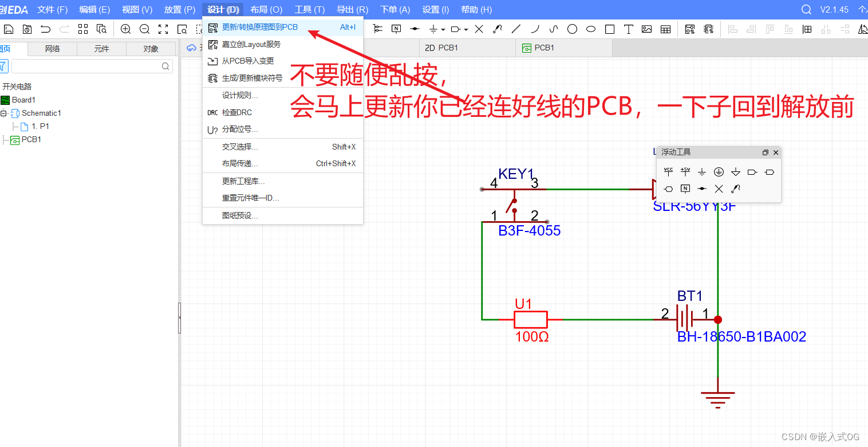Image resolution: width=868 pixels, height=447 pixels.
Task: Open the net port dropdown arrow
Action: (x=466, y=30)
